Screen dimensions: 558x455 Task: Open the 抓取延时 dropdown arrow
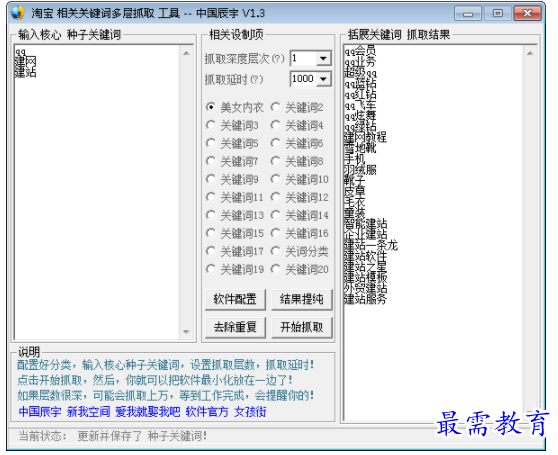[x=323, y=79]
